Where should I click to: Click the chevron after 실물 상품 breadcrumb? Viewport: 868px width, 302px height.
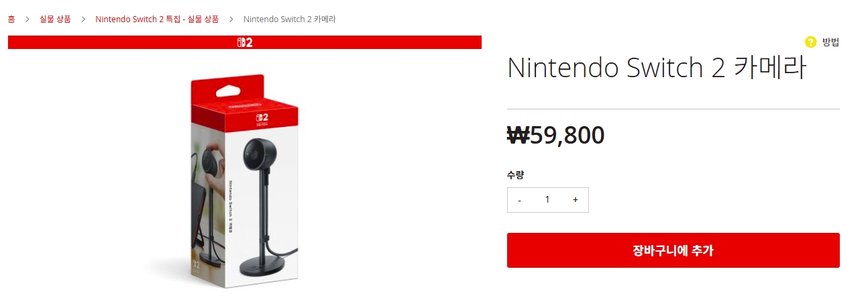click(83, 19)
